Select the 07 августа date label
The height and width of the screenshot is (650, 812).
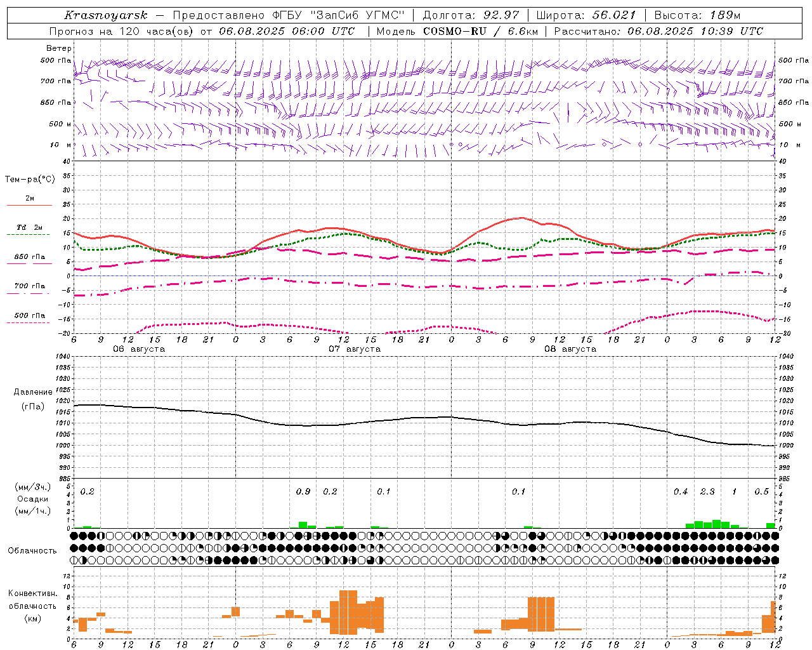pos(355,349)
